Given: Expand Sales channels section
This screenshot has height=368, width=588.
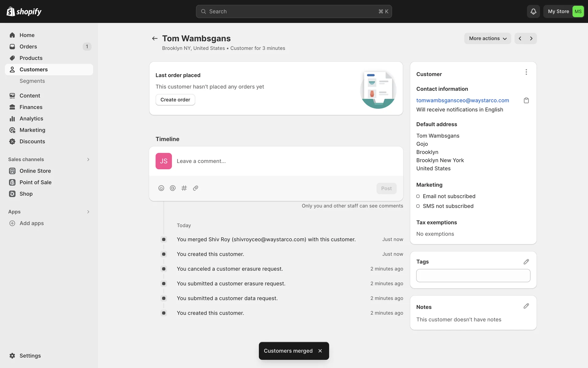Looking at the screenshot, I should point(88,159).
